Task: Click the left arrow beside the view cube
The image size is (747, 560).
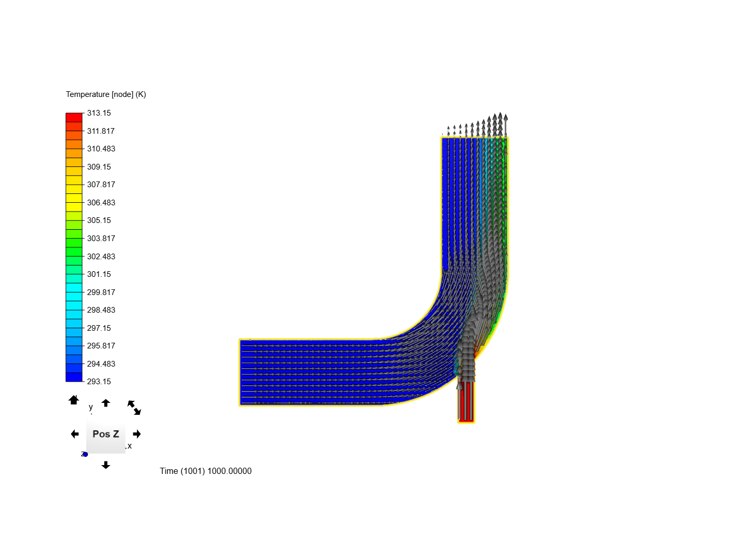Action: coord(75,434)
